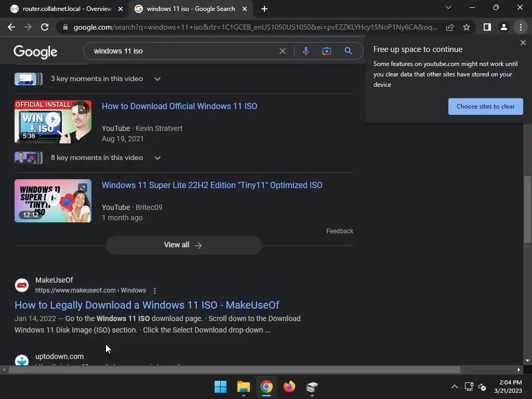Click scroll right arrow at bottom
The image size is (532, 399).
click(x=519, y=369)
